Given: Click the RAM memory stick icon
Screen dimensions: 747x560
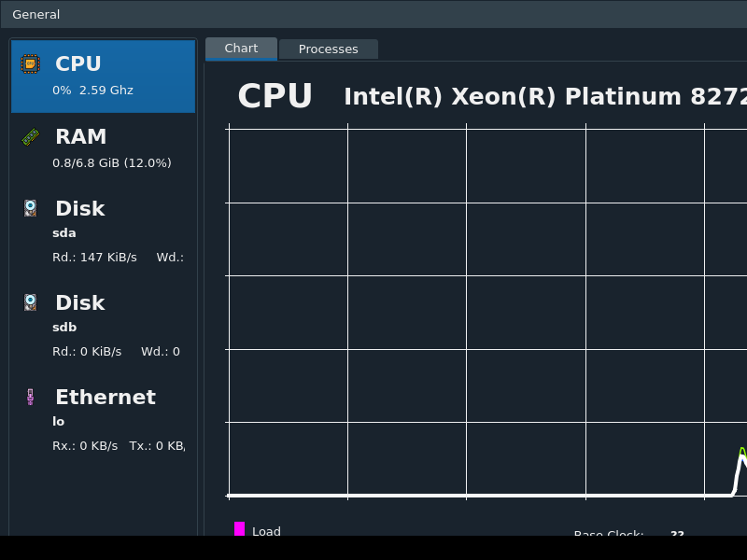Looking at the screenshot, I should pos(31,136).
